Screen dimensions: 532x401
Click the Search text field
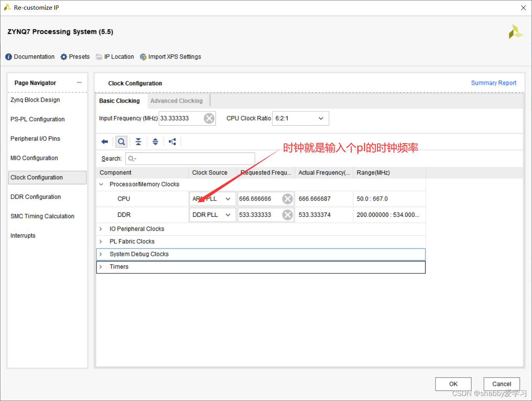click(190, 159)
